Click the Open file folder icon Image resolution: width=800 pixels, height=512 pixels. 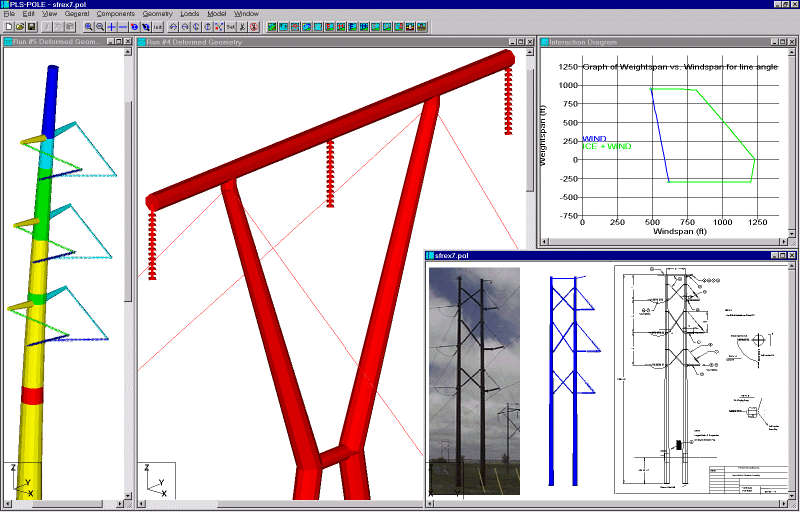[x=20, y=27]
